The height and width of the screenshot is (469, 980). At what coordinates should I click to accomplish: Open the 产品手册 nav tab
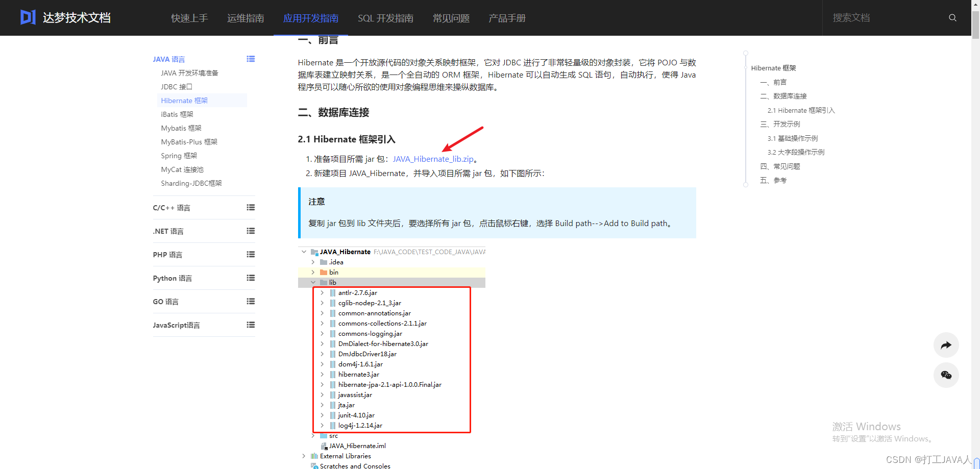tap(507, 18)
